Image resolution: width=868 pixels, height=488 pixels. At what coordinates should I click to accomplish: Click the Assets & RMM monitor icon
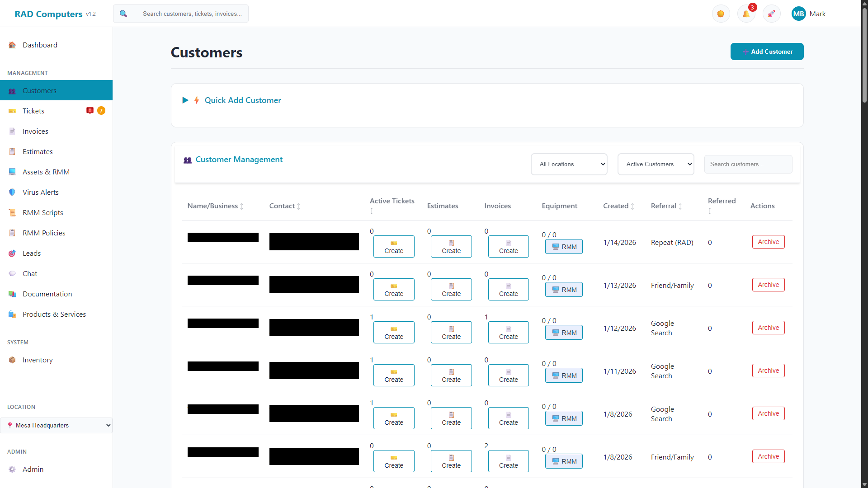(12, 172)
